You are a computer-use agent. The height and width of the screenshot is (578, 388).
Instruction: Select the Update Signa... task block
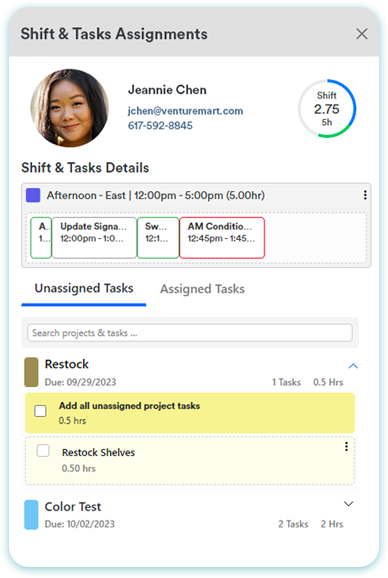point(94,237)
